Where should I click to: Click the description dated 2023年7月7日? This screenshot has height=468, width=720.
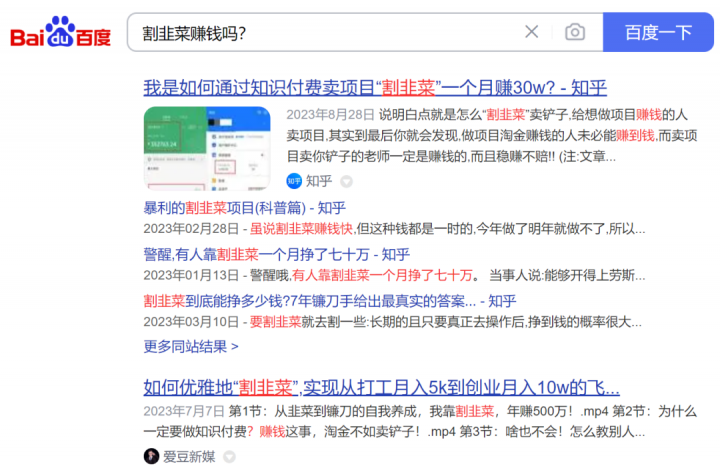pyautogui.click(x=420, y=421)
